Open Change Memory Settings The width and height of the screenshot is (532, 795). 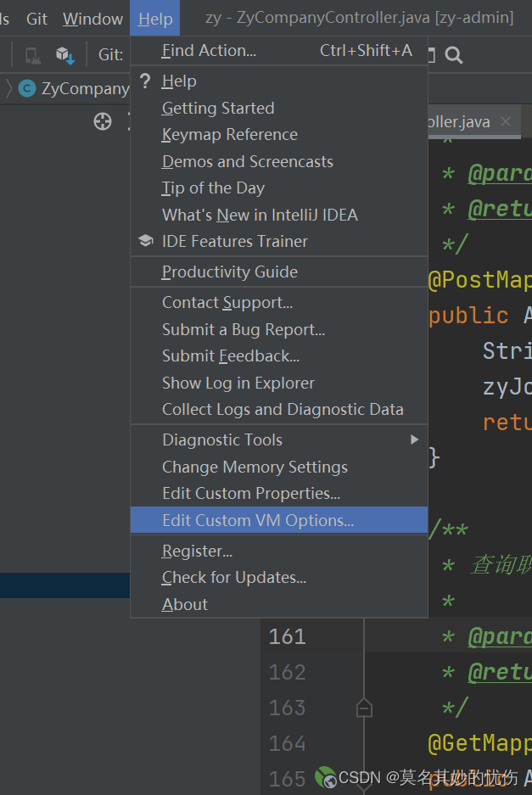pos(279,467)
